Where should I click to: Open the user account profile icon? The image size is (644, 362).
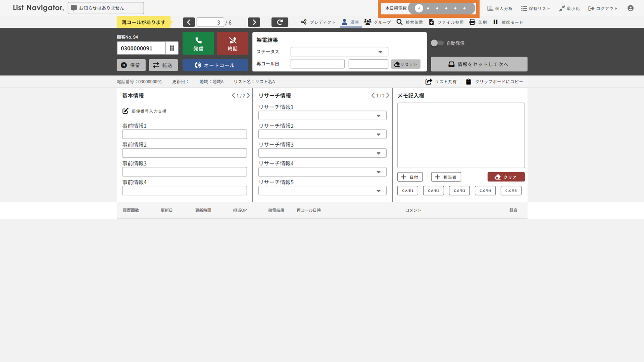click(x=630, y=8)
